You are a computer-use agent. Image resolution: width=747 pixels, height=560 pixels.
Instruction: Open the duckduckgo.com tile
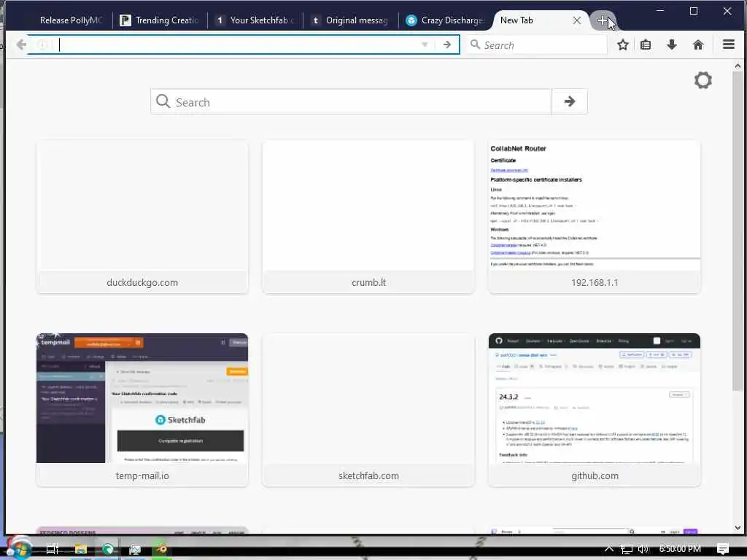pos(142,217)
